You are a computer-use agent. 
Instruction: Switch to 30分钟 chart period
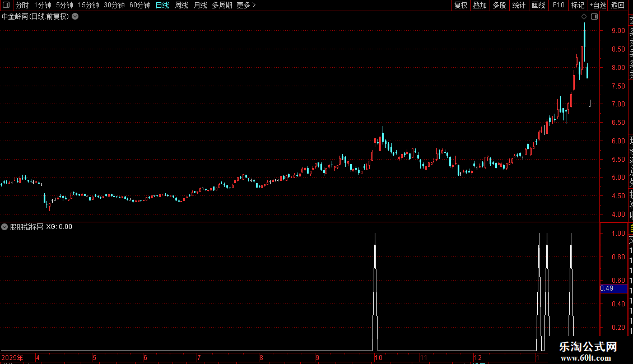[114, 5]
